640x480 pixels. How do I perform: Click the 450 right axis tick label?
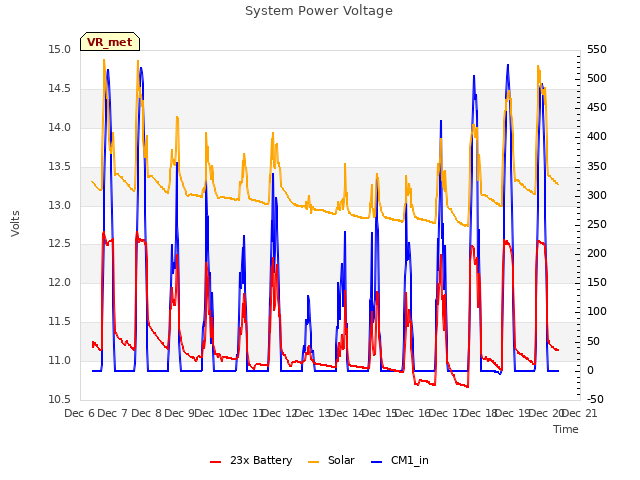point(597,107)
